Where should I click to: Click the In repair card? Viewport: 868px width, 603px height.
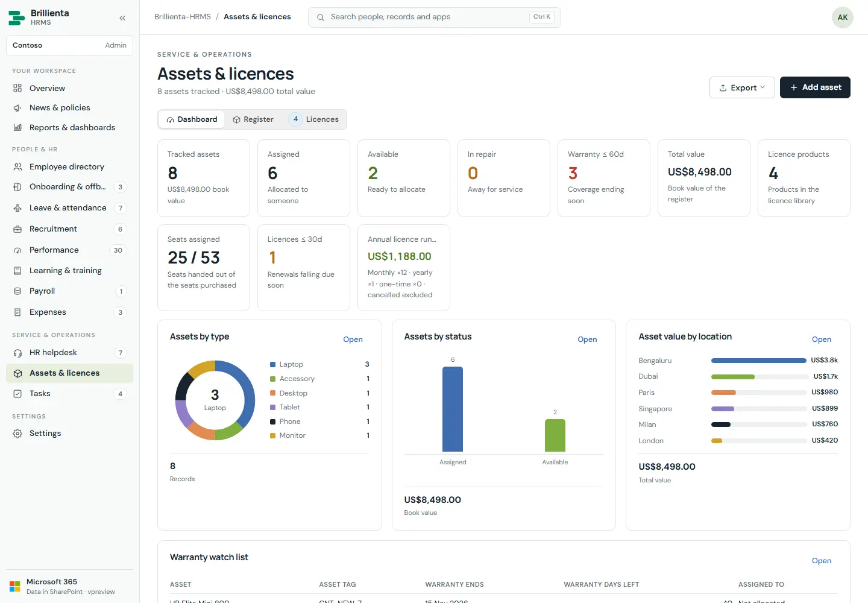point(504,178)
